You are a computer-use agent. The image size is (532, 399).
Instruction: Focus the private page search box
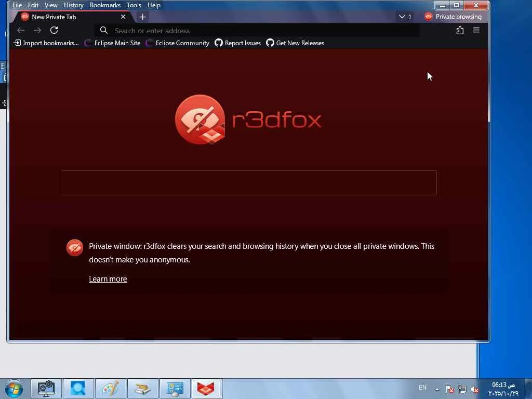249,183
